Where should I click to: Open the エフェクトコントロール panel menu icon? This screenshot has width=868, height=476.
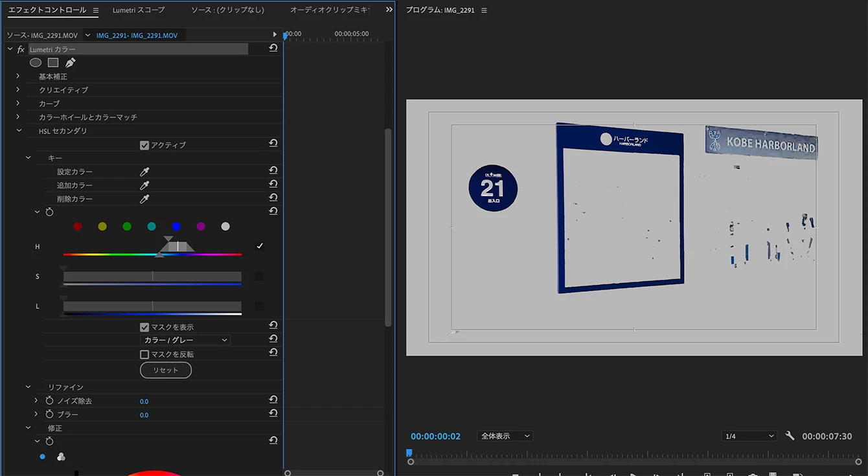(96, 10)
